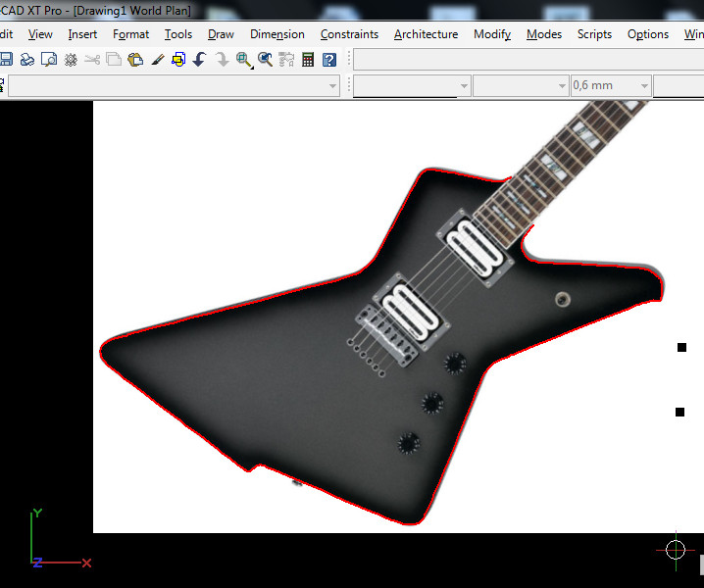The width and height of the screenshot is (704, 588).
Task: Open the Scripts menu
Action: [594, 34]
